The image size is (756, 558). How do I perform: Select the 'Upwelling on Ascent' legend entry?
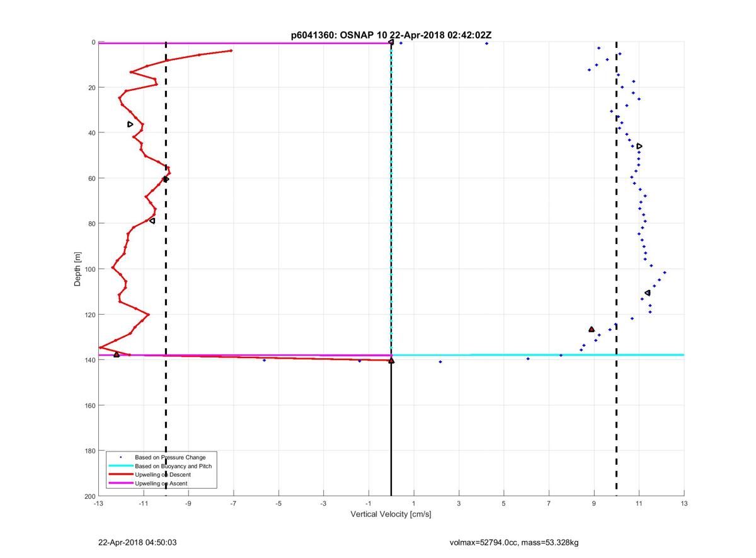pos(161,483)
